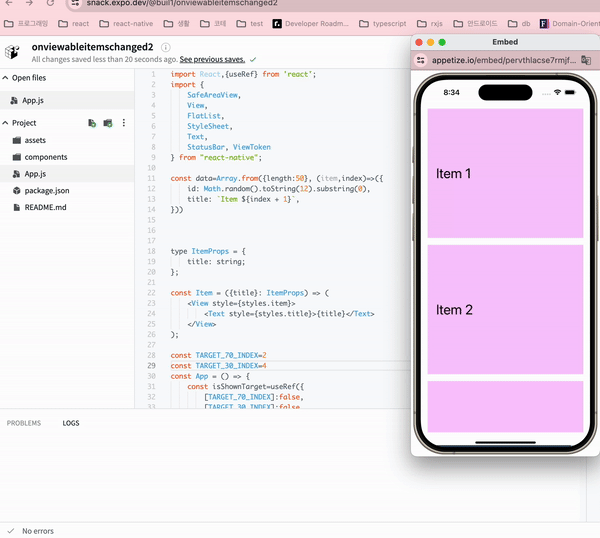Click browser reload icon
This screenshot has height=538, width=600.
[52, 4]
